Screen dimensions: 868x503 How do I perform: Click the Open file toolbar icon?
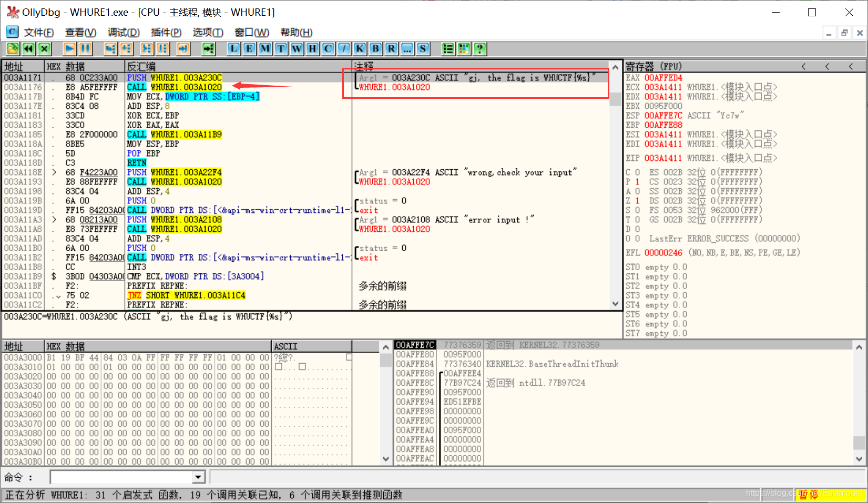(13, 49)
